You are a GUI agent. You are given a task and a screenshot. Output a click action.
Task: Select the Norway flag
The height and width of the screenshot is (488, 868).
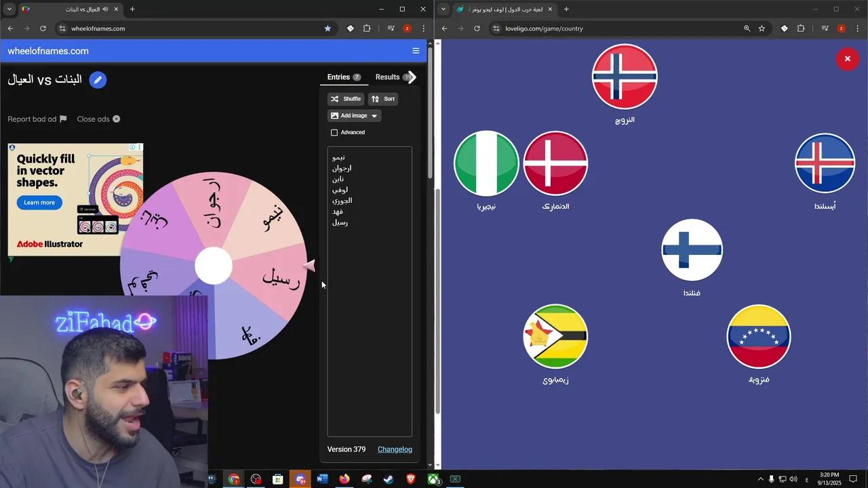pos(625,77)
